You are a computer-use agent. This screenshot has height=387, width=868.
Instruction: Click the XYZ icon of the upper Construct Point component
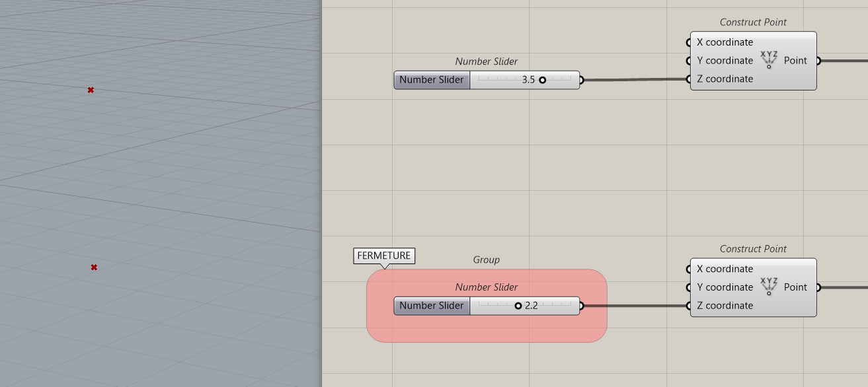pyautogui.click(x=768, y=60)
